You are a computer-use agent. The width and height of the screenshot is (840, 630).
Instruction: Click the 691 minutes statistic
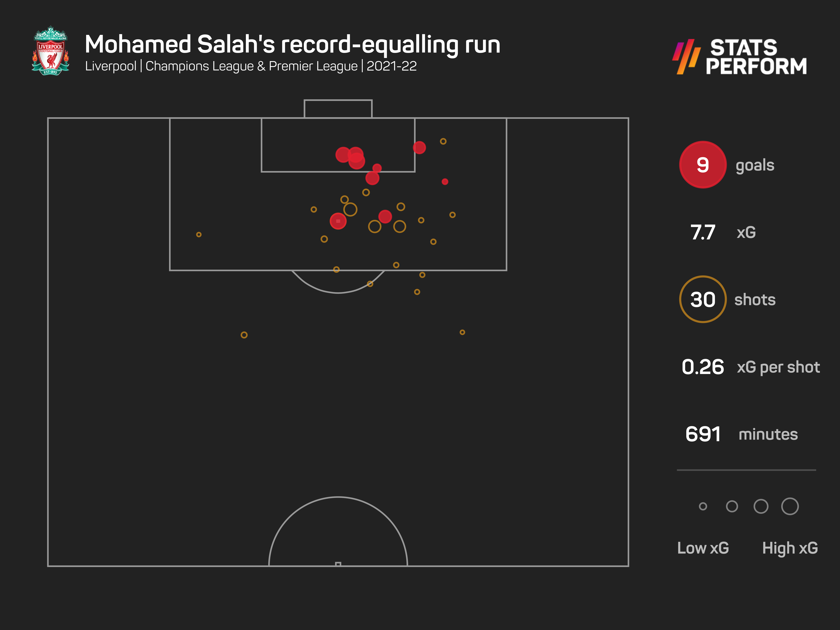tap(741, 434)
